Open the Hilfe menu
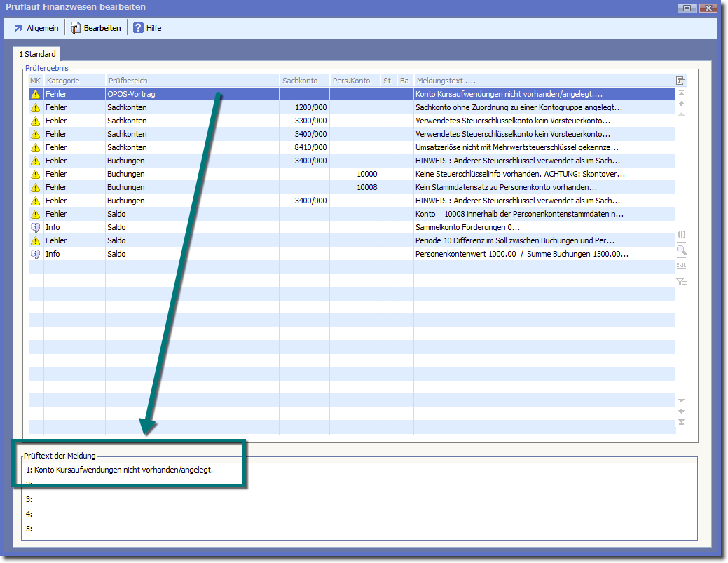This screenshot has width=728, height=563. 147,28
